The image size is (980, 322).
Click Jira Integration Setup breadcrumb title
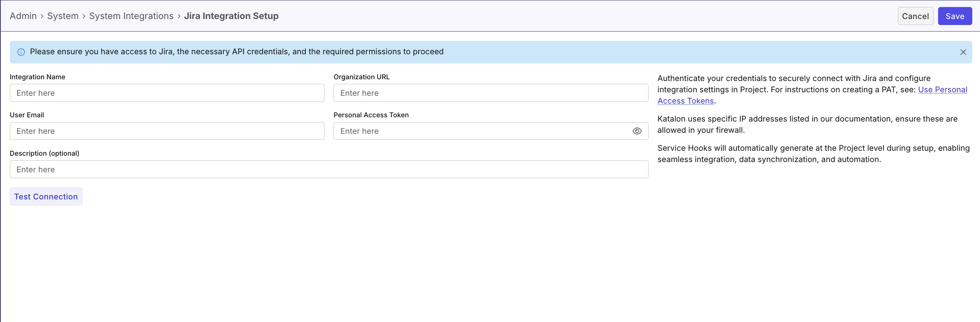231,16
